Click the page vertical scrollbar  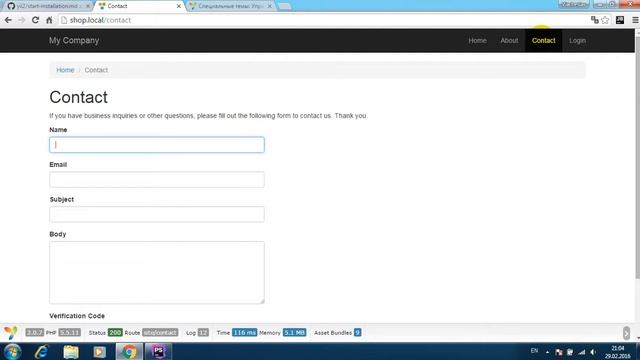pyautogui.click(x=637, y=159)
